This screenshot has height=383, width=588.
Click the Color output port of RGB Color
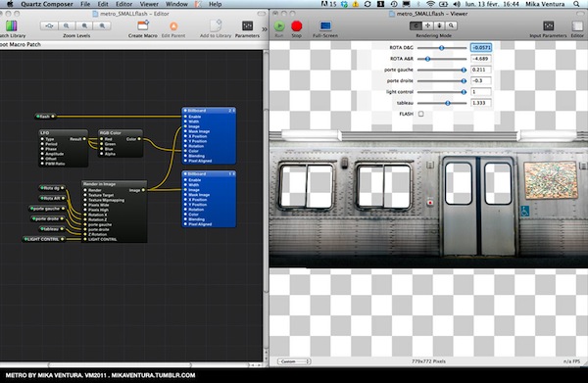tap(139, 139)
